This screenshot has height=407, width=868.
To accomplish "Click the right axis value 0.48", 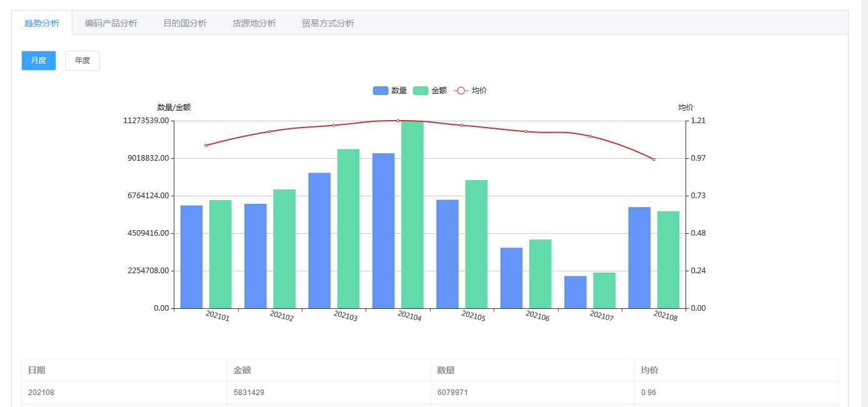I will [698, 233].
